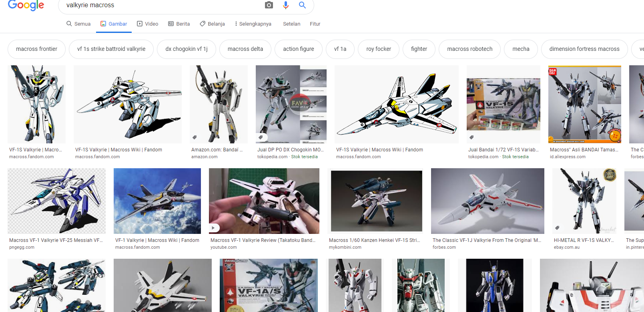644x312 pixels.
Task: Open 'Jual Bandai 1/72 VF-1S' title
Action: coord(504,150)
